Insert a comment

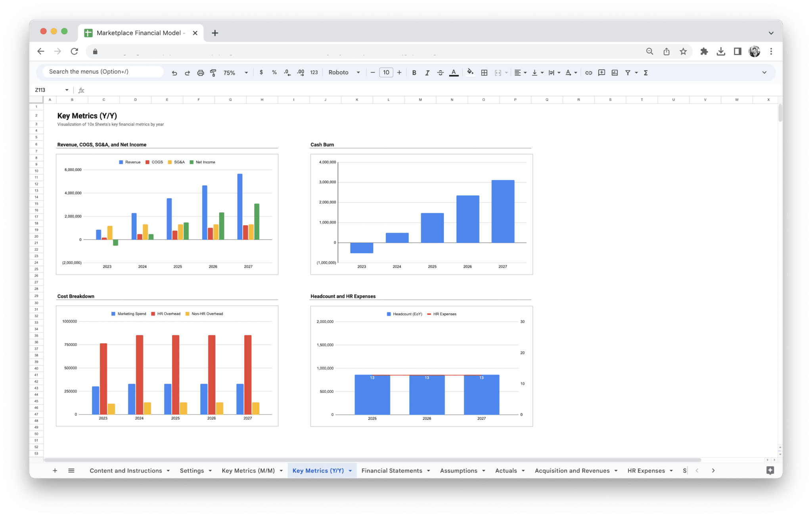click(x=601, y=72)
